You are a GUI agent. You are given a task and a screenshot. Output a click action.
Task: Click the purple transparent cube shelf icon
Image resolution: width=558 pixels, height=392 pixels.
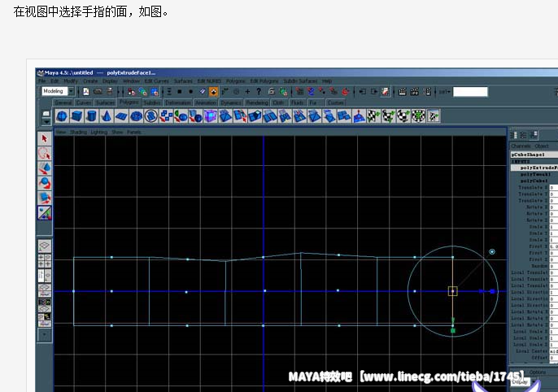click(x=211, y=116)
